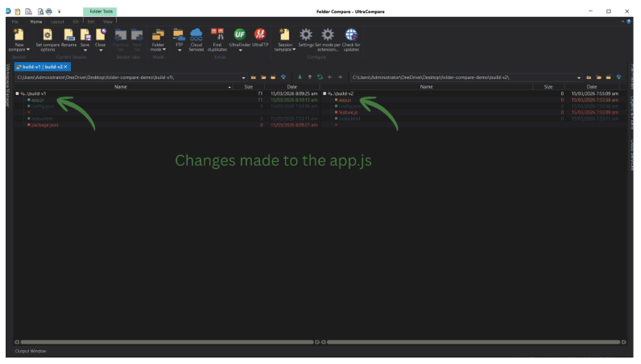Select the ..\build-v1 root folder row

(167, 93)
